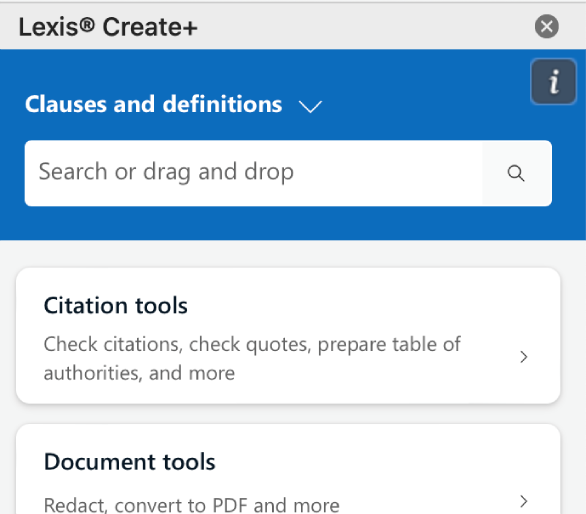Close the Lexis Create+ pane

(547, 27)
